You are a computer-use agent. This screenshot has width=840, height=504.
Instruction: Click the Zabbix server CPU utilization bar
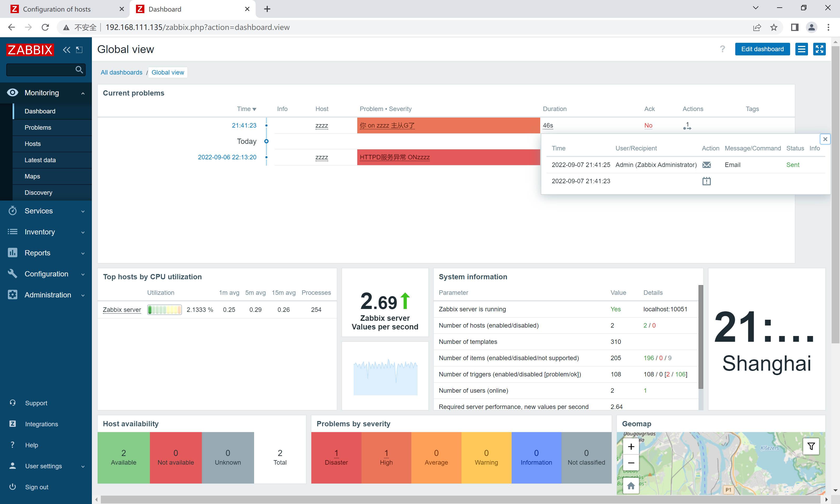(x=164, y=310)
